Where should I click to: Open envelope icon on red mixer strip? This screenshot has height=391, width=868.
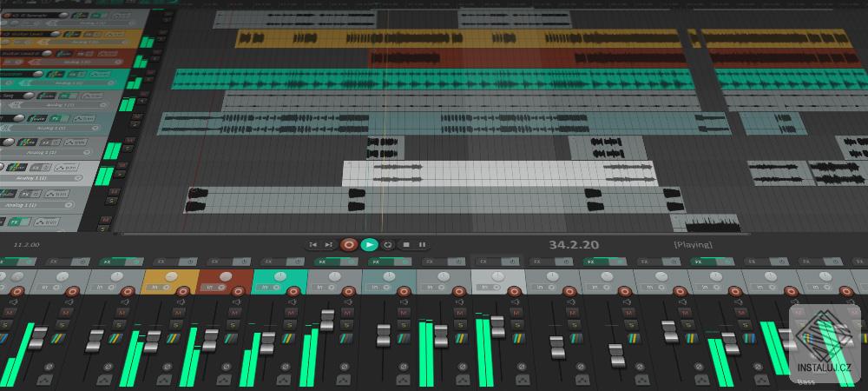pos(226,380)
